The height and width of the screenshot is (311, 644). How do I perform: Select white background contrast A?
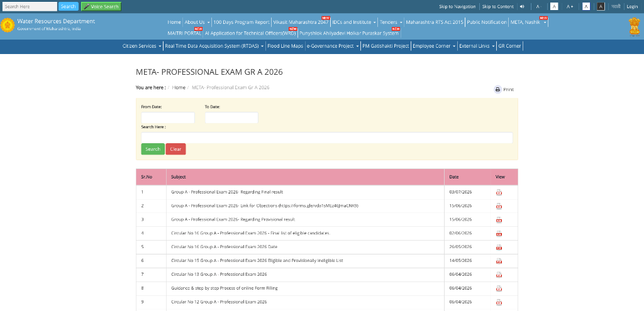[586, 6]
